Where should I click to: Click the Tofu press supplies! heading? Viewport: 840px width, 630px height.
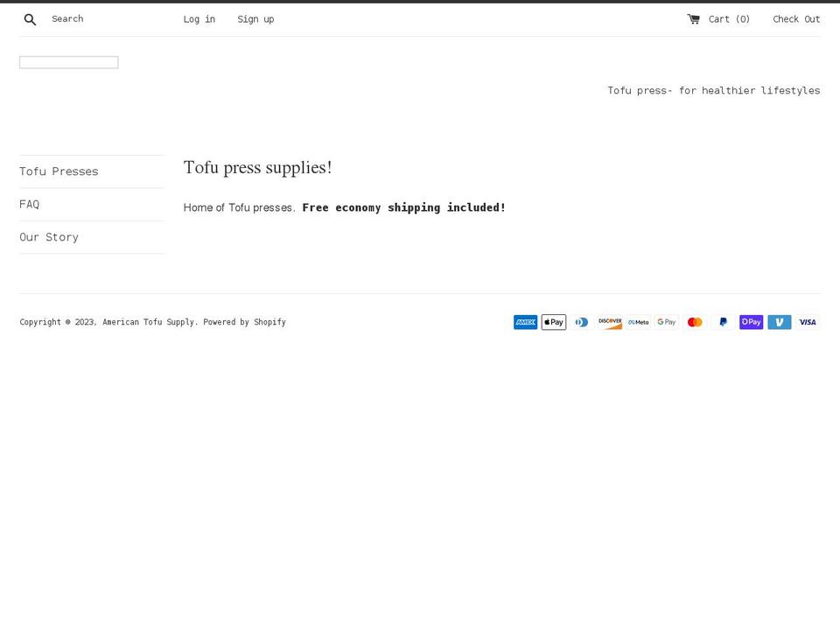click(x=257, y=168)
